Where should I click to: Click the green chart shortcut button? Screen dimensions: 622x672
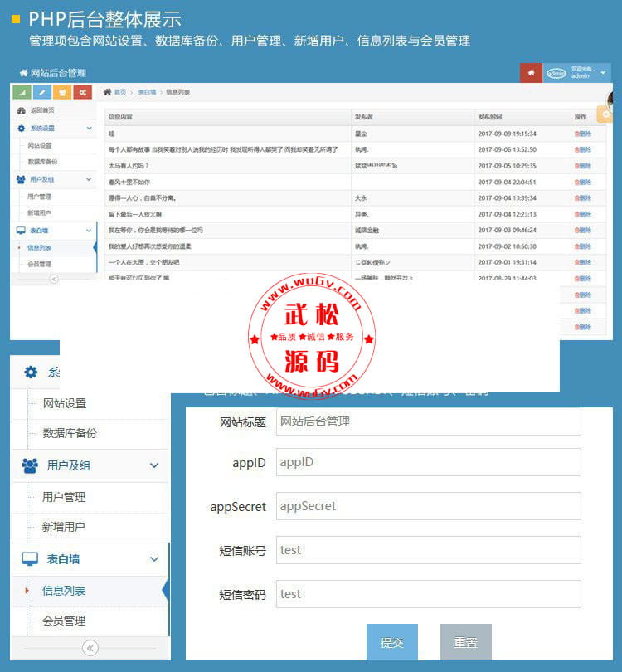click(22, 92)
